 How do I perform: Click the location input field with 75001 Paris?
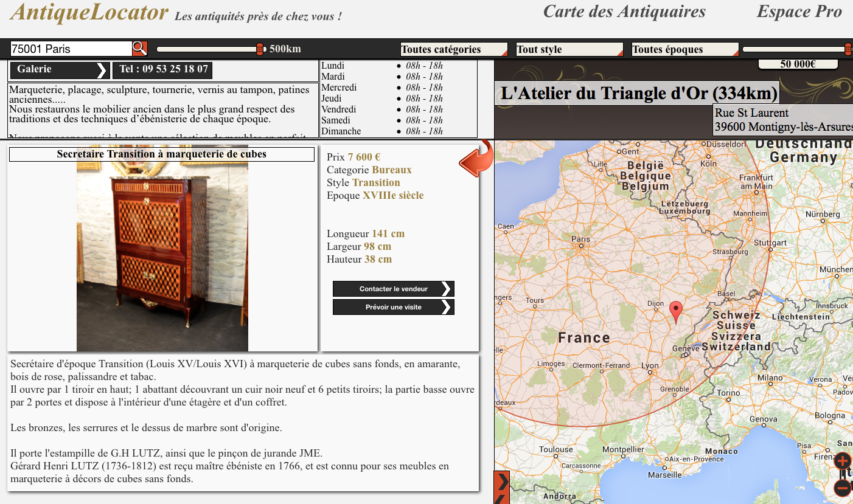[71, 49]
